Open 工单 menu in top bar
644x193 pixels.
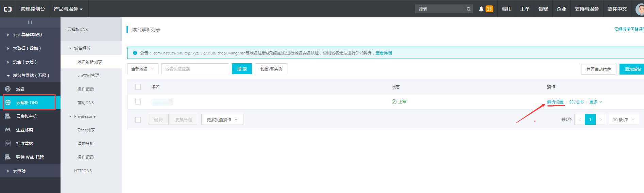[525, 9]
